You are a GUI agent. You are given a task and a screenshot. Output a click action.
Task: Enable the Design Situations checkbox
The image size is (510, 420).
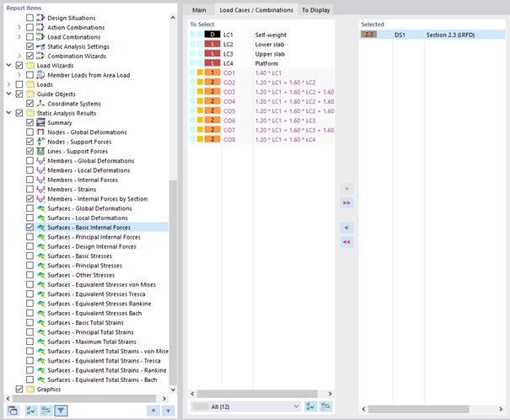30,18
